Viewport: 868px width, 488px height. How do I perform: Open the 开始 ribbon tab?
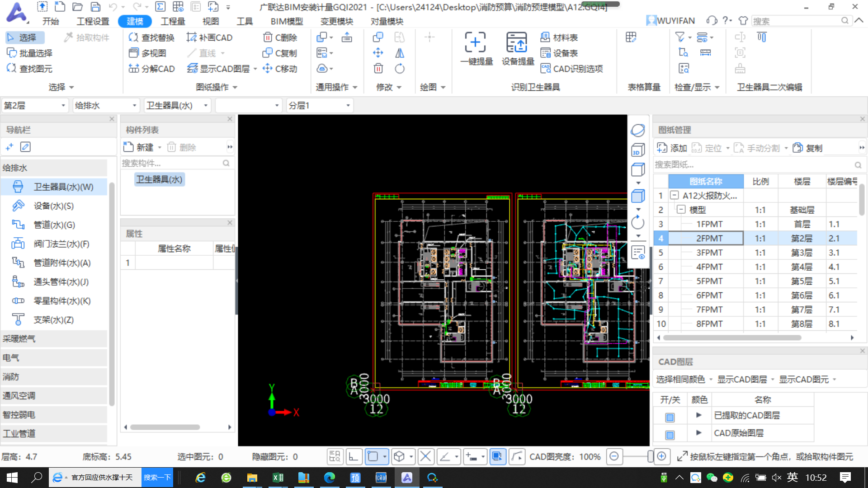point(51,21)
